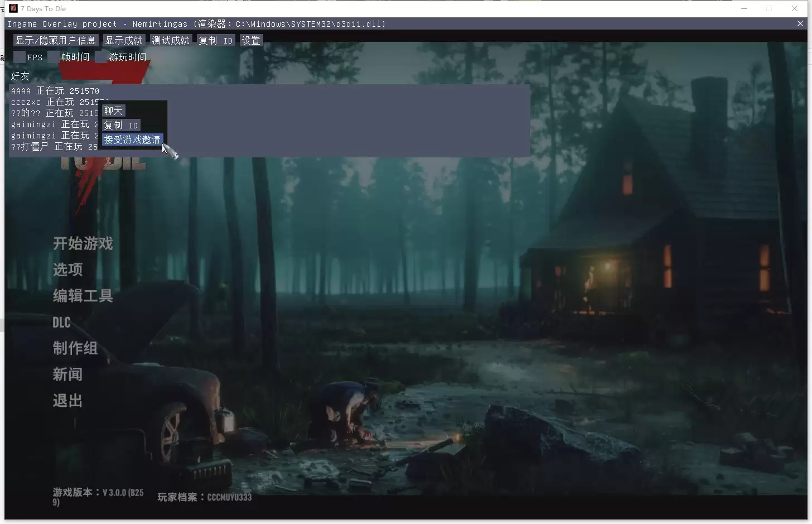Choose 复制 ID in the friend context menu
The width and height of the screenshot is (812, 524).
[121, 125]
